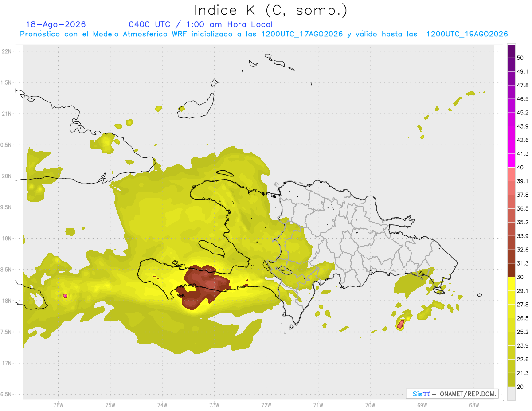
Task: Pick the dark purple swatch next to 50
Action: tap(511, 52)
